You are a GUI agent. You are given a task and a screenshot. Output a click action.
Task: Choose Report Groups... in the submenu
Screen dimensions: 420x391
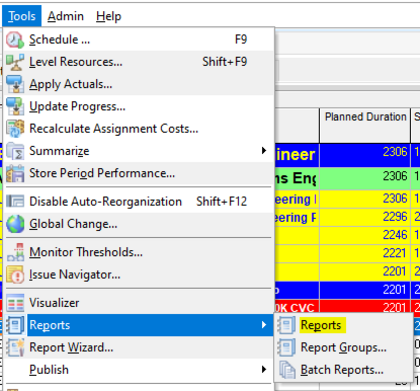pos(343,347)
